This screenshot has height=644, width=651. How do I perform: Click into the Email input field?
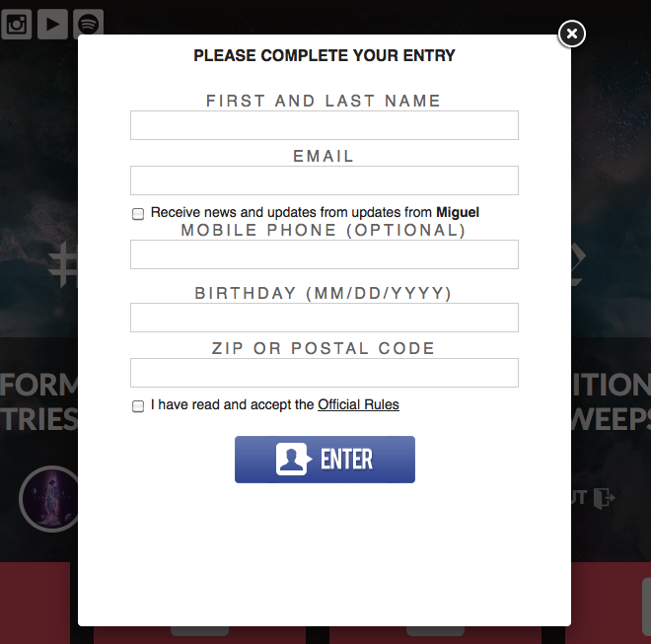(x=325, y=180)
